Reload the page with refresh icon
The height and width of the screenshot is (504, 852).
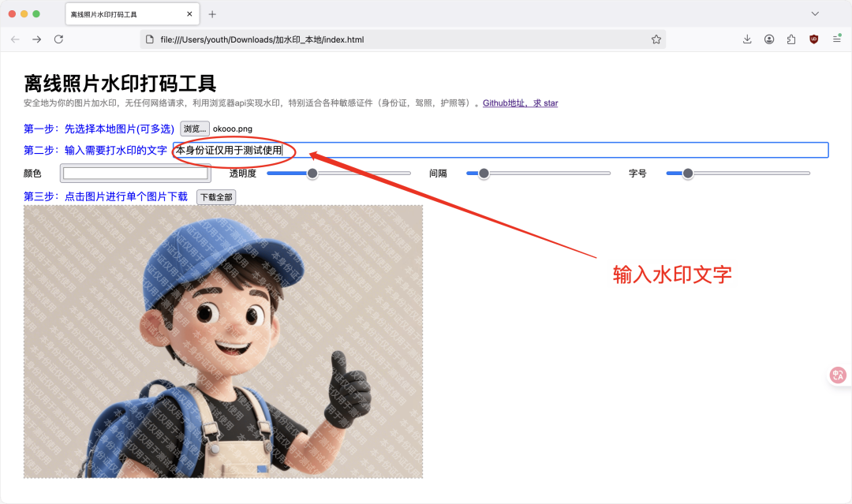(x=58, y=37)
